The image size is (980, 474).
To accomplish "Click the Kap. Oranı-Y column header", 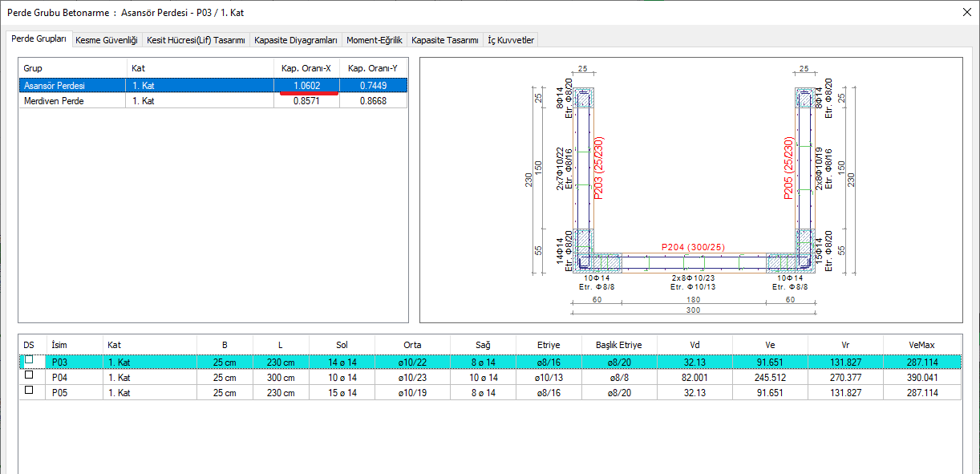I will click(374, 68).
